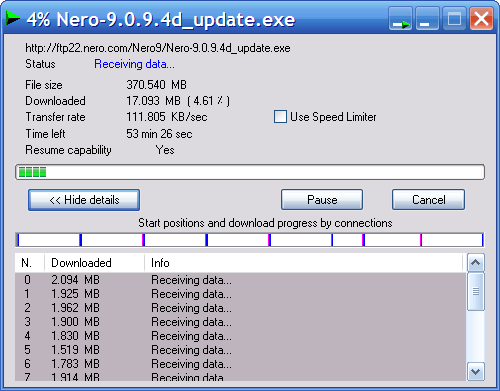Minimize the download window
This screenshot has height=391, width=500.
tap(427, 19)
